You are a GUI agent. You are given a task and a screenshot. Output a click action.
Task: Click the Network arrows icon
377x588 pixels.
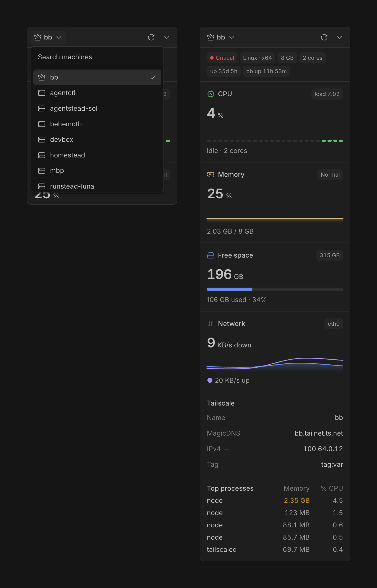(x=211, y=324)
